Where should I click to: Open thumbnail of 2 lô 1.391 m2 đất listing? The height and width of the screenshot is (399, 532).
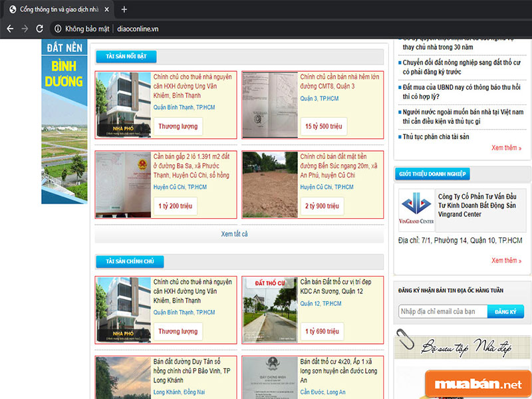123,185
